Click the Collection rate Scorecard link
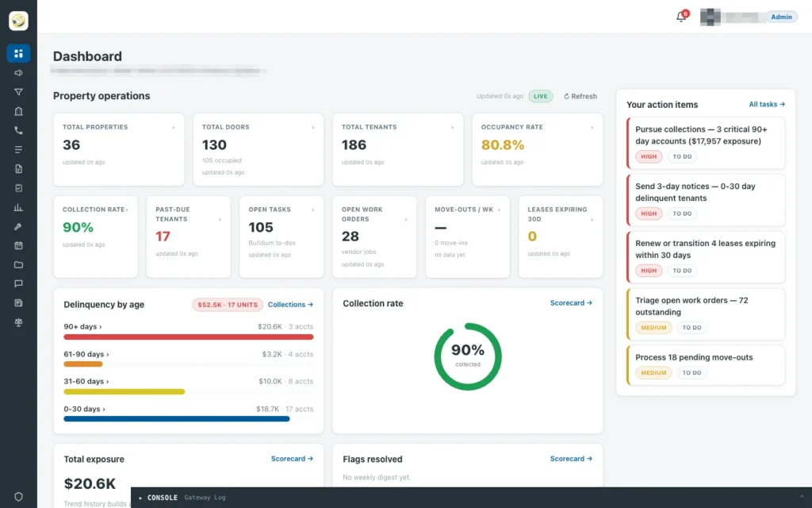This screenshot has height=508, width=812. click(571, 302)
